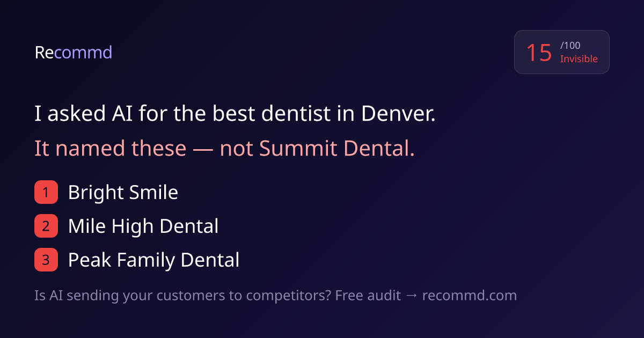Select the Bright Smile entry
Viewport: 644px width, 338px height.
[123, 193]
